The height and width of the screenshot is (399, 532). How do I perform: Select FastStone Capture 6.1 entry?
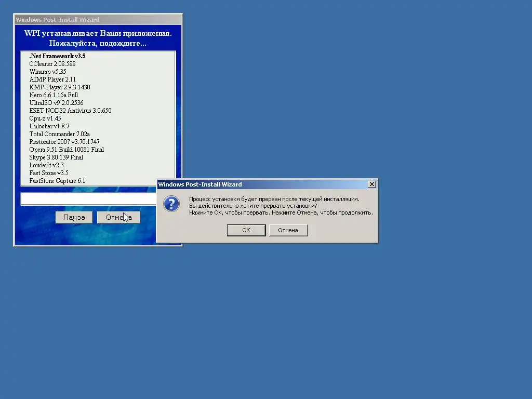click(x=57, y=181)
